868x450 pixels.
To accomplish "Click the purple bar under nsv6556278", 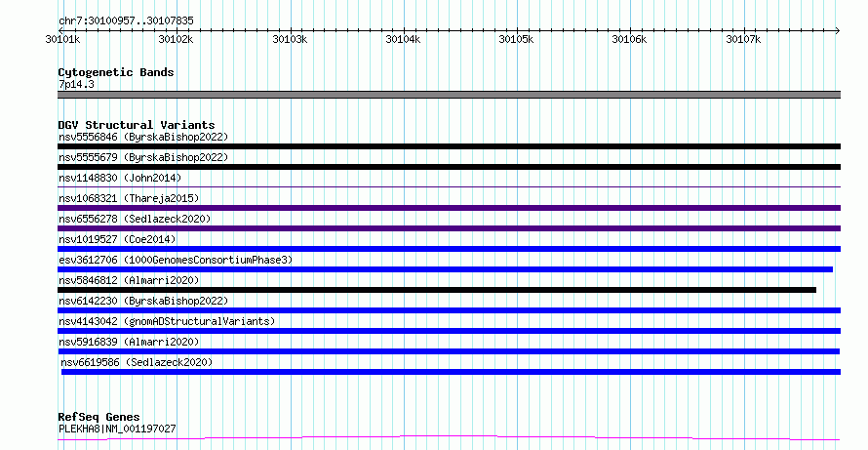I will tap(449, 228).
